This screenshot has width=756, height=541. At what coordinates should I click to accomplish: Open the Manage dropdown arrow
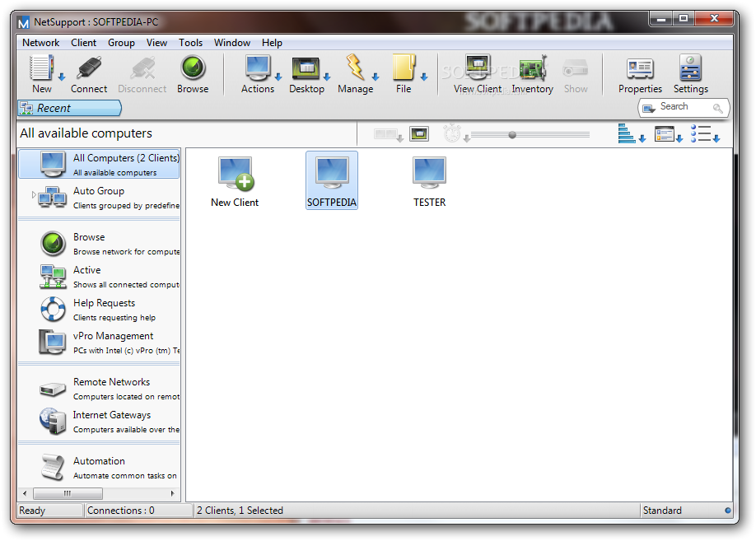pyautogui.click(x=376, y=77)
